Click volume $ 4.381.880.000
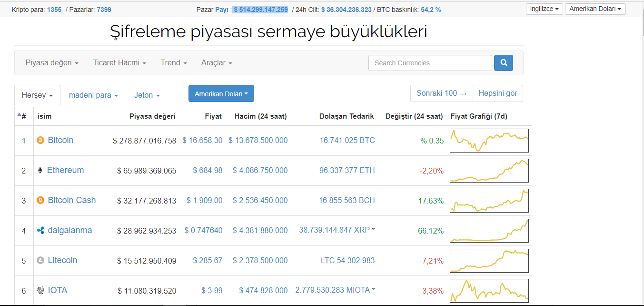This screenshot has height=306, width=644. (x=260, y=230)
